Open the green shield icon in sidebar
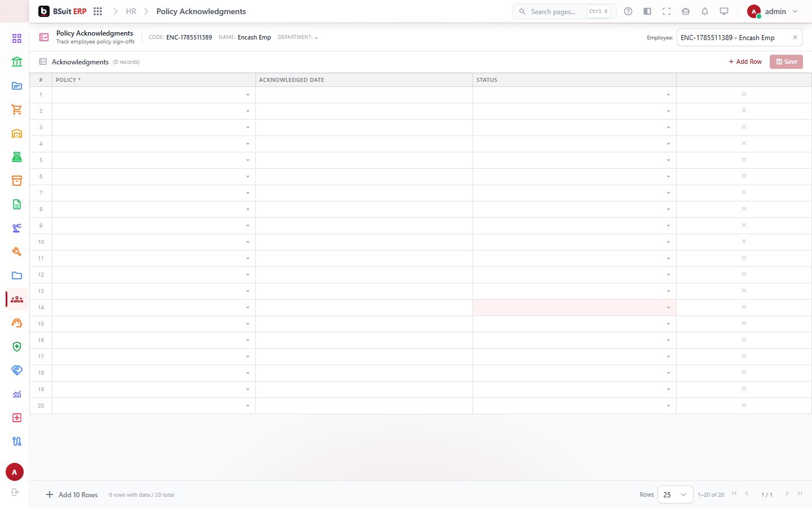This screenshot has width=812, height=508. tap(17, 347)
